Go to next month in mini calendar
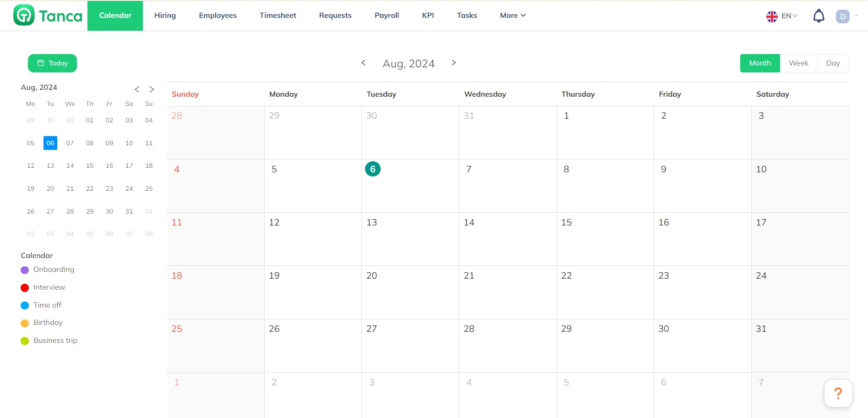The width and height of the screenshot is (868, 418). 152,89
